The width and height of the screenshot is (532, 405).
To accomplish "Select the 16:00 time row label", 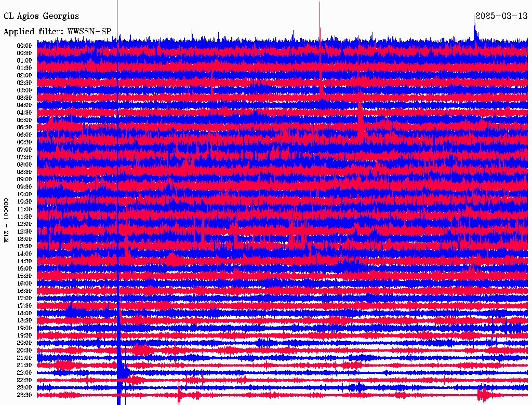I will pyautogui.click(x=24, y=283).
